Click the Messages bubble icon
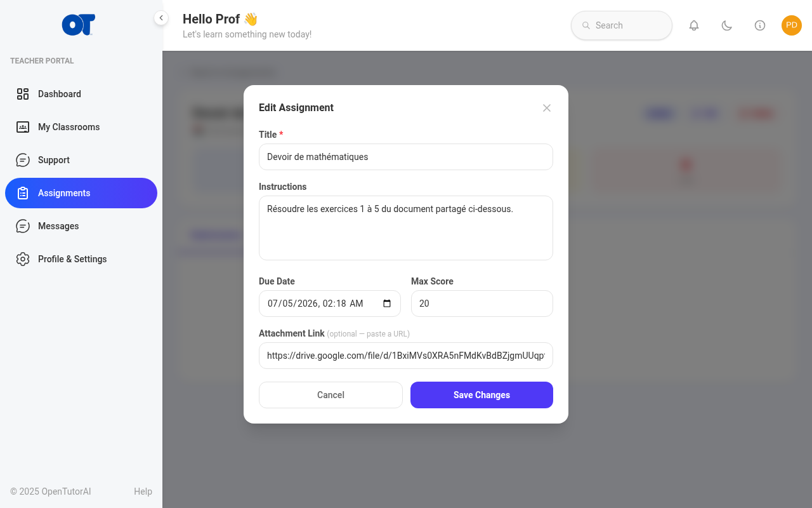The image size is (812, 508). click(x=23, y=226)
